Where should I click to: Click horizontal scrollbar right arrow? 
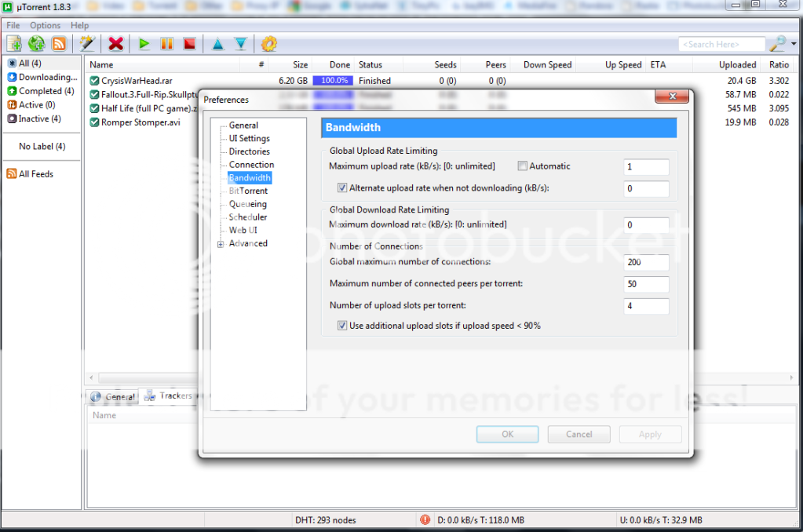(x=791, y=378)
